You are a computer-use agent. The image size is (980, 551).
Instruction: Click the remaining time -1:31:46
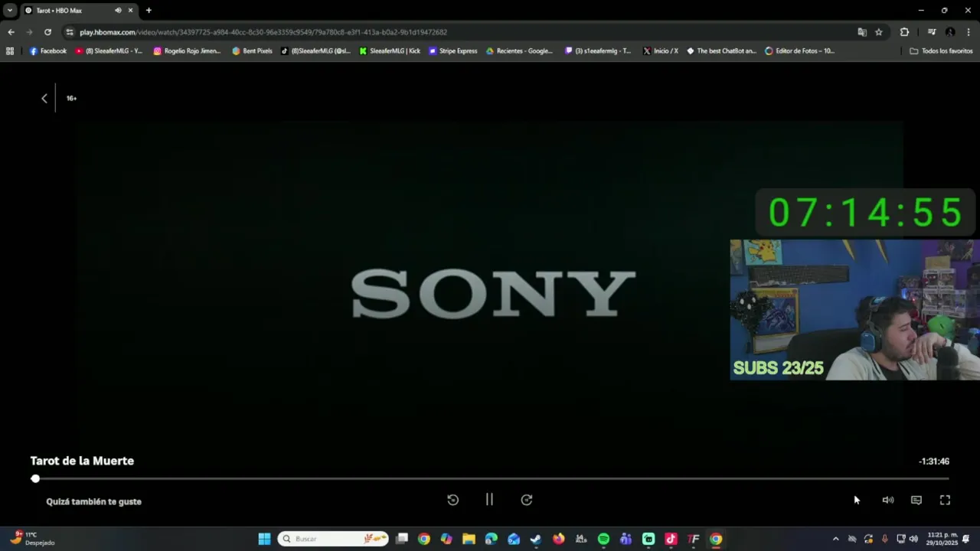coord(934,461)
